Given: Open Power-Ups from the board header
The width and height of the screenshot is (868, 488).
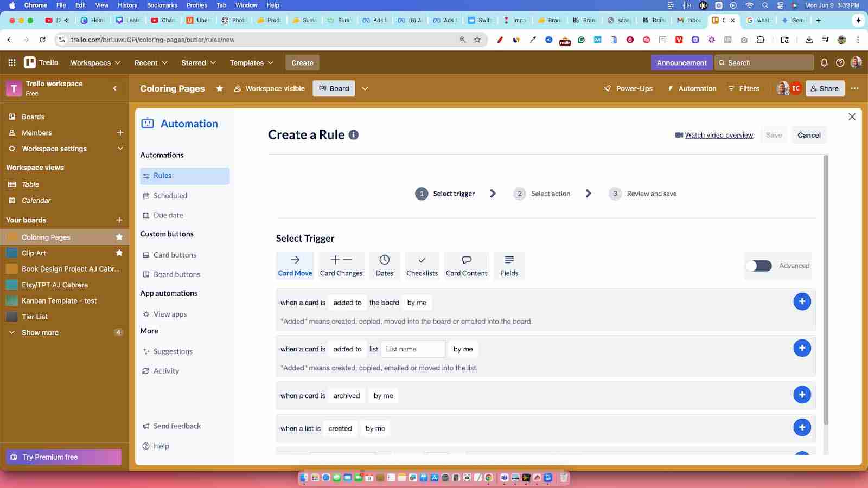Looking at the screenshot, I should 628,88.
